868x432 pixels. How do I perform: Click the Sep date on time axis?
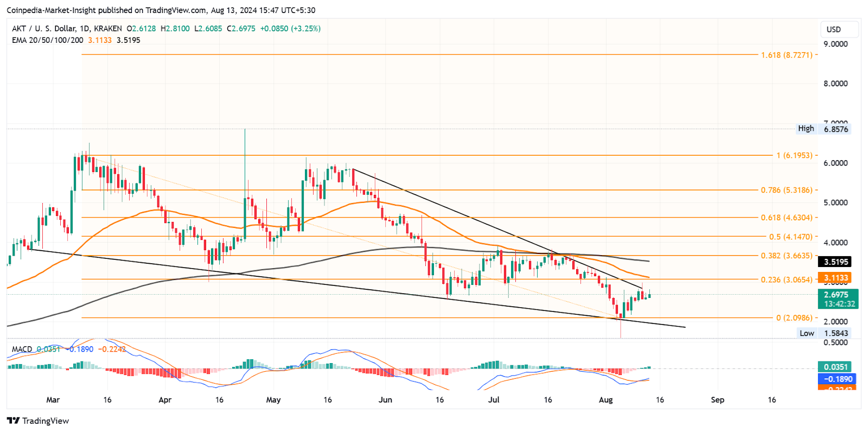pos(717,400)
